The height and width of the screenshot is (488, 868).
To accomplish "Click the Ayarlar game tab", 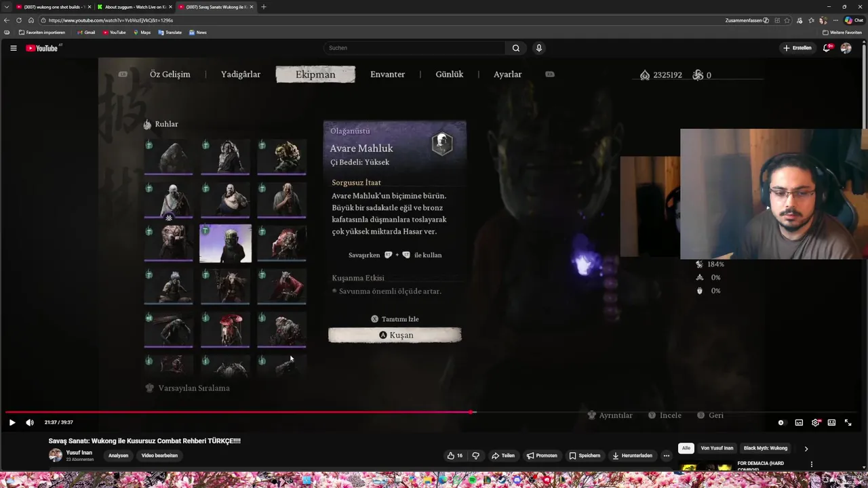I will 507,75.
